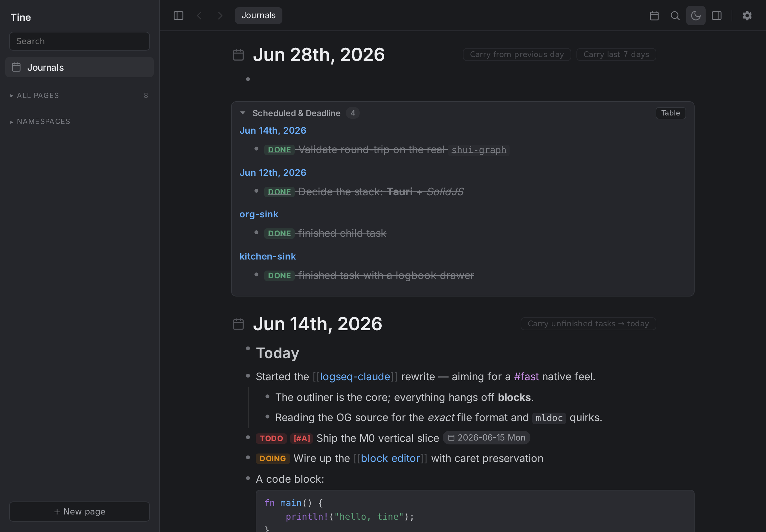
Task: Click the Tine app title
Action: [21, 17]
